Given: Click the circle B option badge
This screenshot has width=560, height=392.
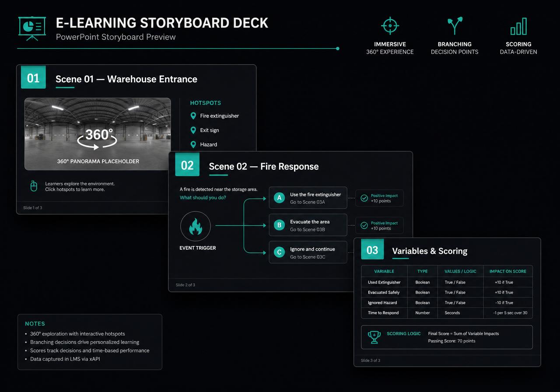Looking at the screenshot, I should pyautogui.click(x=279, y=225).
